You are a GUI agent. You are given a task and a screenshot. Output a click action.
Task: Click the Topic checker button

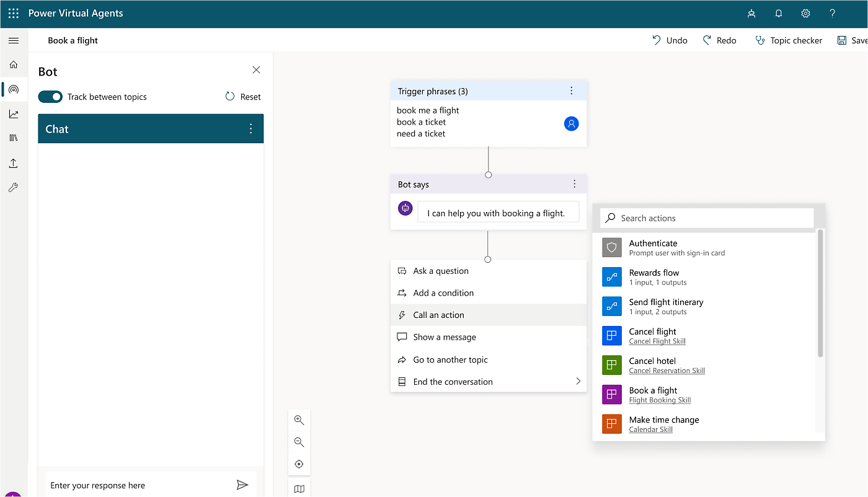(x=788, y=40)
